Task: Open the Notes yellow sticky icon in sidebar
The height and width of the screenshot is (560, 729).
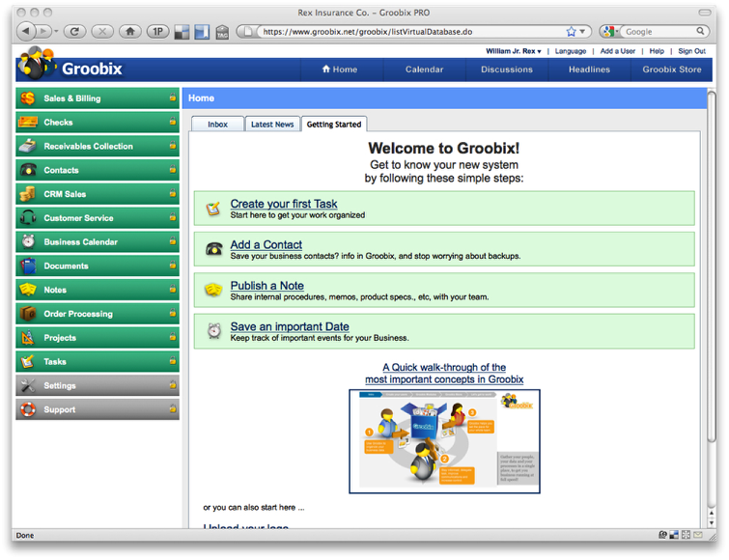Action: pyautogui.click(x=28, y=290)
